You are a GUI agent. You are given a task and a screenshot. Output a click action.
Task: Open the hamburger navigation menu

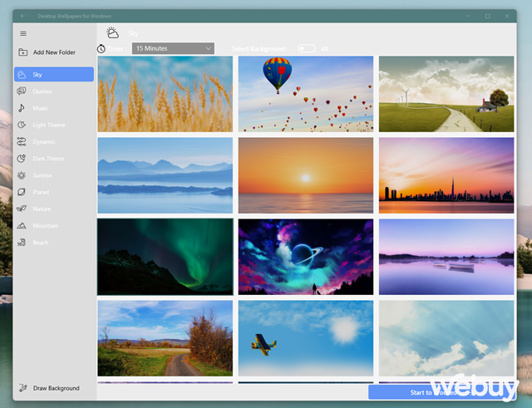coord(23,33)
